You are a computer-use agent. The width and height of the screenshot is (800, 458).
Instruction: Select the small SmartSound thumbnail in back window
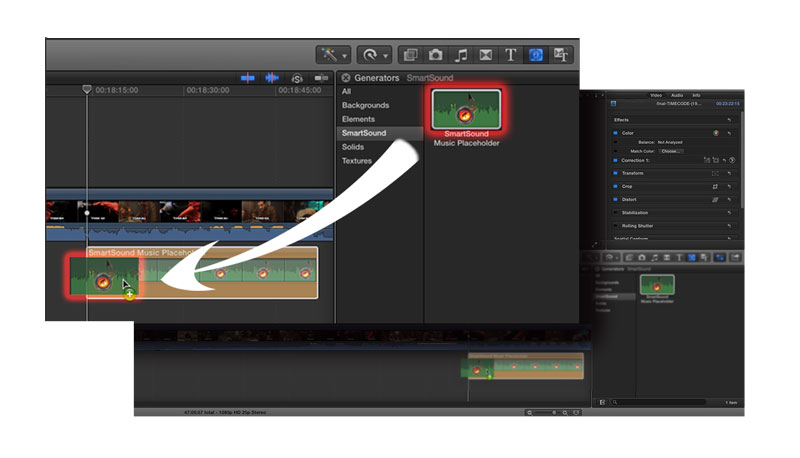pos(657,285)
